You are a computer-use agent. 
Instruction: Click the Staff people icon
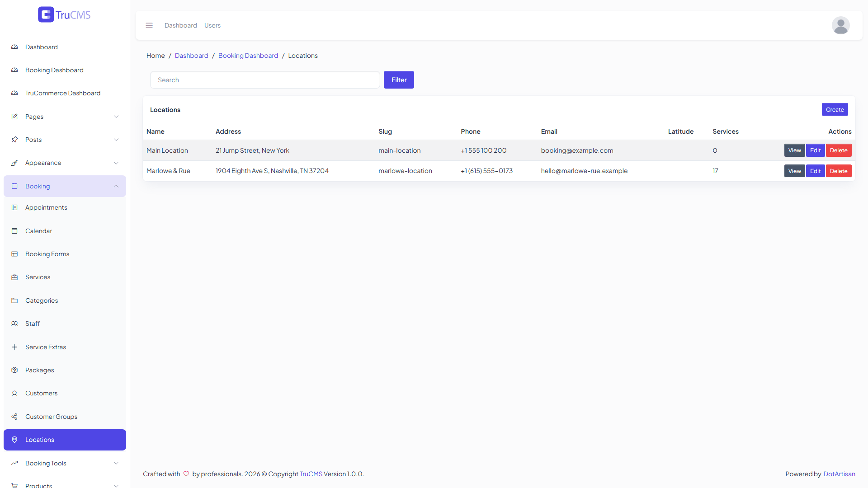(x=14, y=324)
